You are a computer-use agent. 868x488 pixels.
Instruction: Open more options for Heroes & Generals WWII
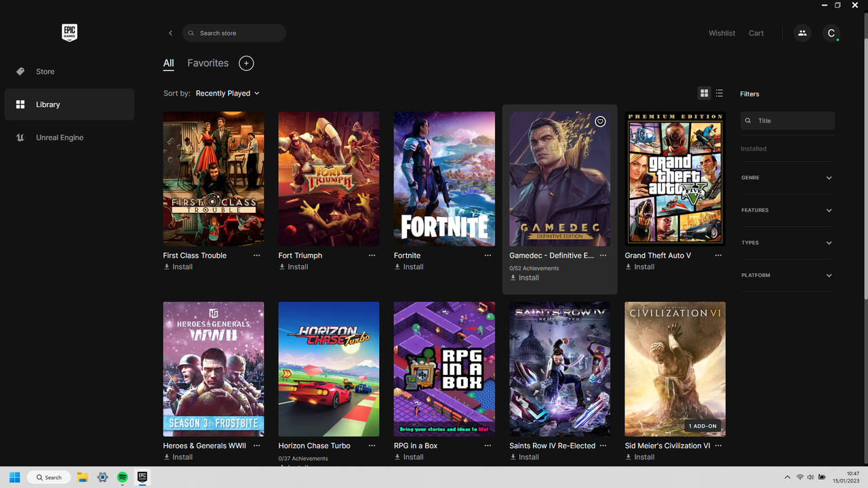(257, 446)
